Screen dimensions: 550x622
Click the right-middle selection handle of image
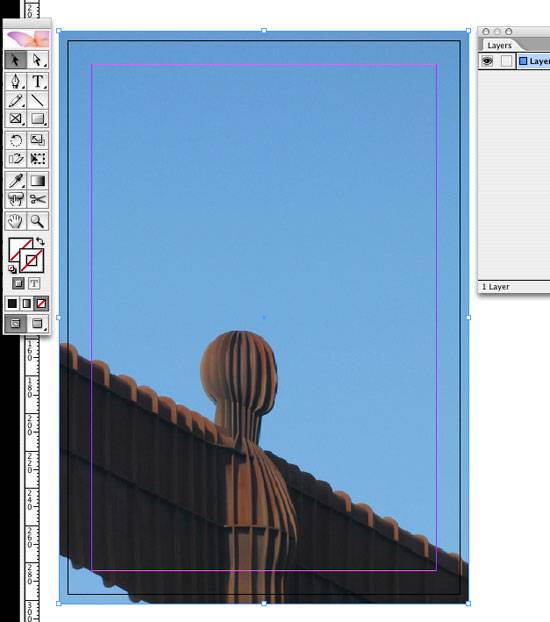click(x=469, y=317)
